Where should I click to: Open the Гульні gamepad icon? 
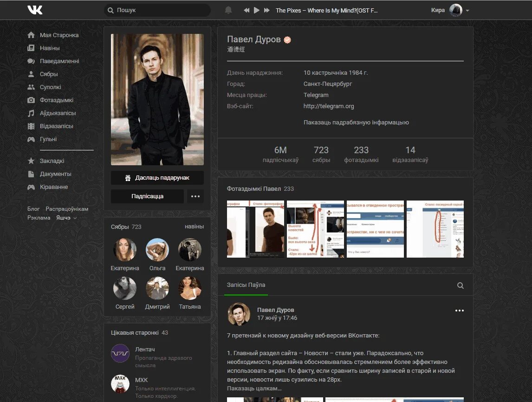coord(31,139)
